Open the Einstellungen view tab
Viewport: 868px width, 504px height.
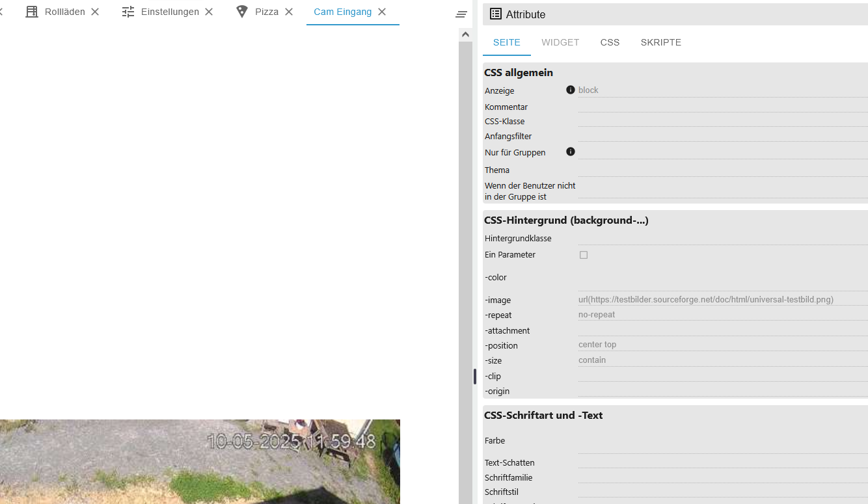coord(170,12)
